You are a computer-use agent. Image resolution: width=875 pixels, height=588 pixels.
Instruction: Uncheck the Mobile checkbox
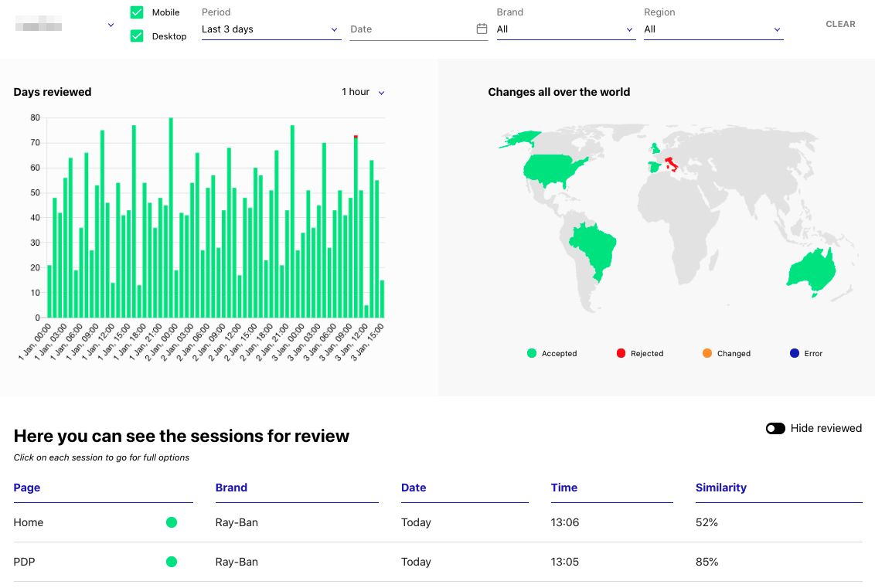[x=137, y=12]
